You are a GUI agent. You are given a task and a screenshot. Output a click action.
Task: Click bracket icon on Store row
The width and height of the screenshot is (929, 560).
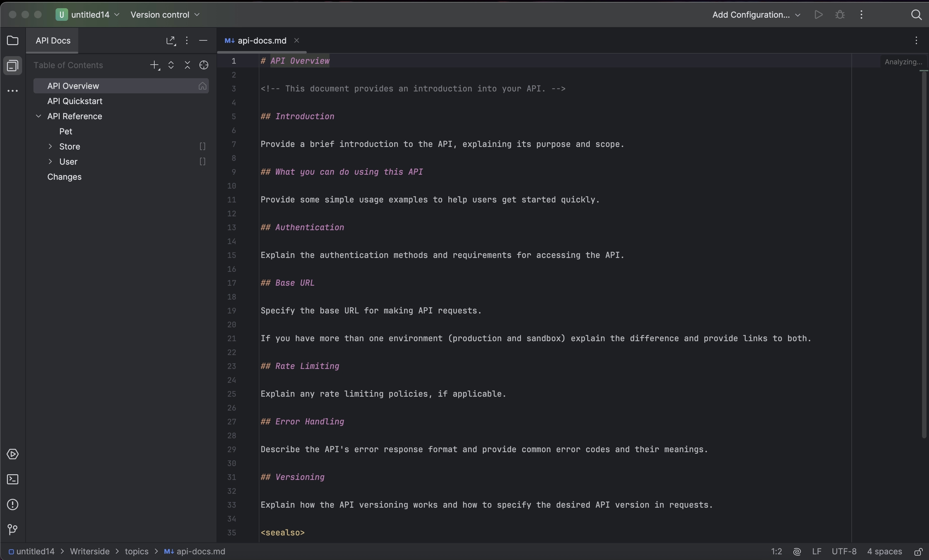pos(203,147)
